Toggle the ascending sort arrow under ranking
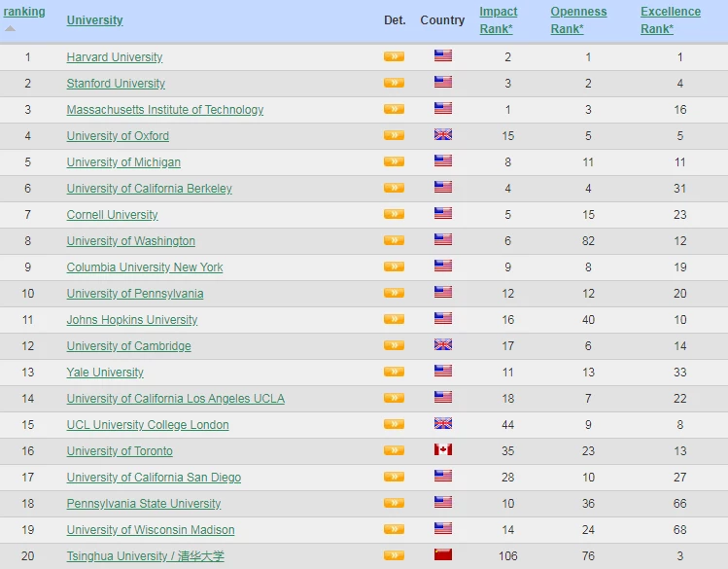The image size is (728, 569). click(11, 29)
